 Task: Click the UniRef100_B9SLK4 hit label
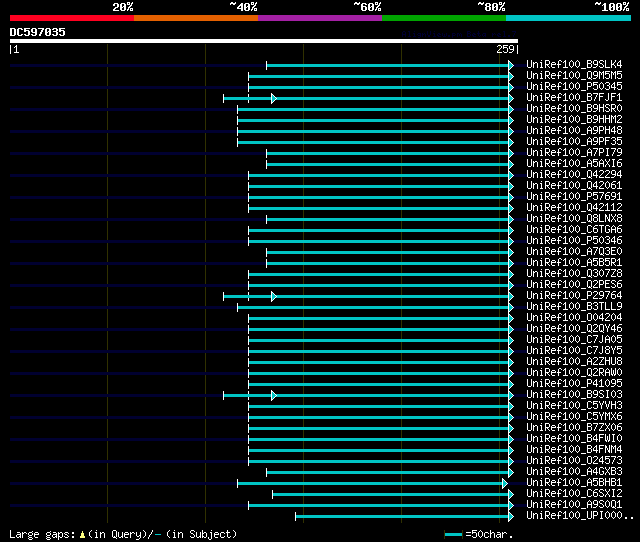(574, 64)
